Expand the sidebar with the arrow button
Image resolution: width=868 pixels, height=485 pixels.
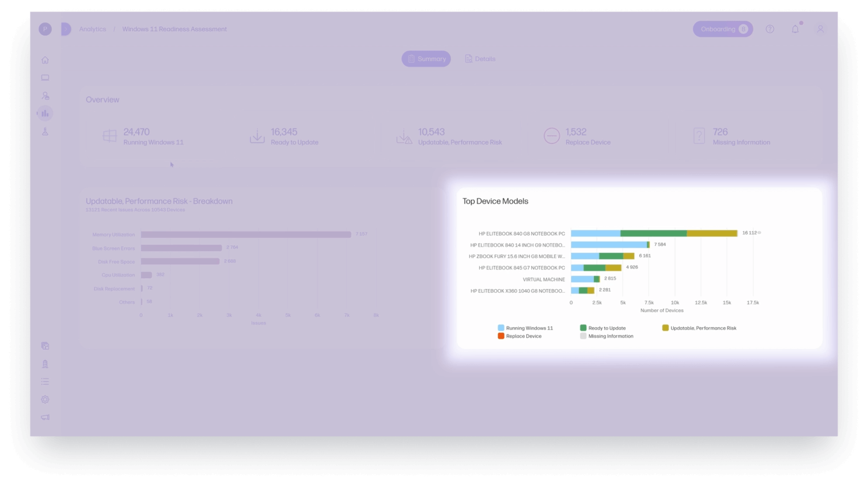coord(66,29)
